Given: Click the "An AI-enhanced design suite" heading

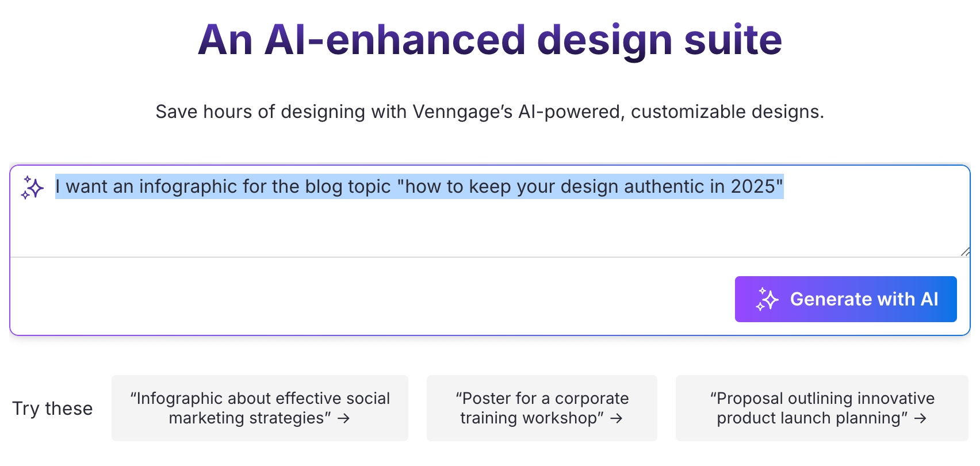Looking at the screenshot, I should (x=489, y=39).
